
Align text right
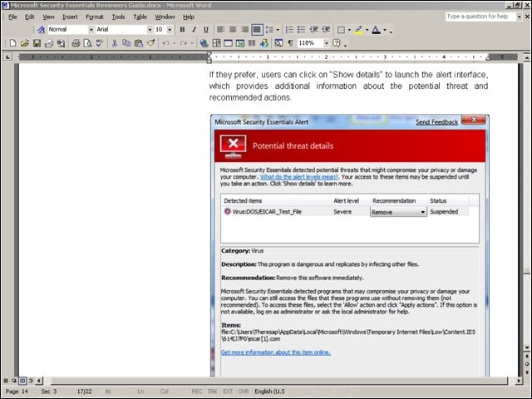tap(244, 30)
